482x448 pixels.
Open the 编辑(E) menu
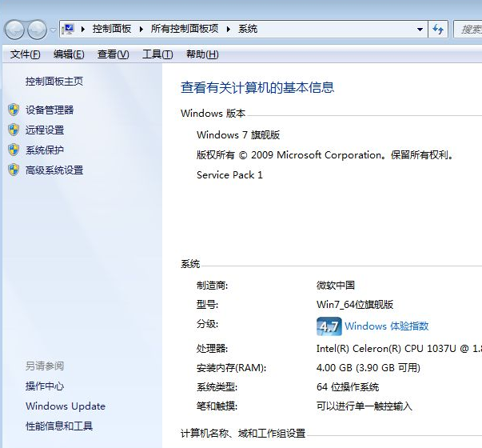(x=69, y=54)
